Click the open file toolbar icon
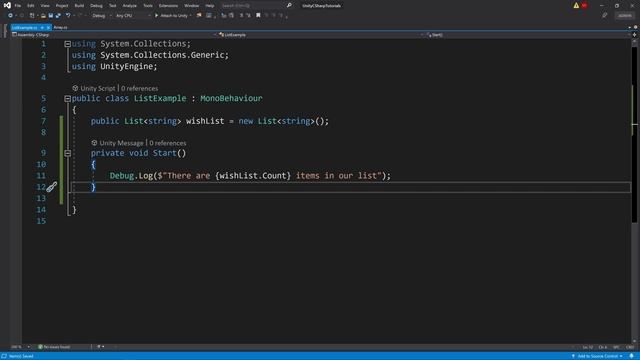This screenshot has height=360, width=640. [x=43, y=16]
